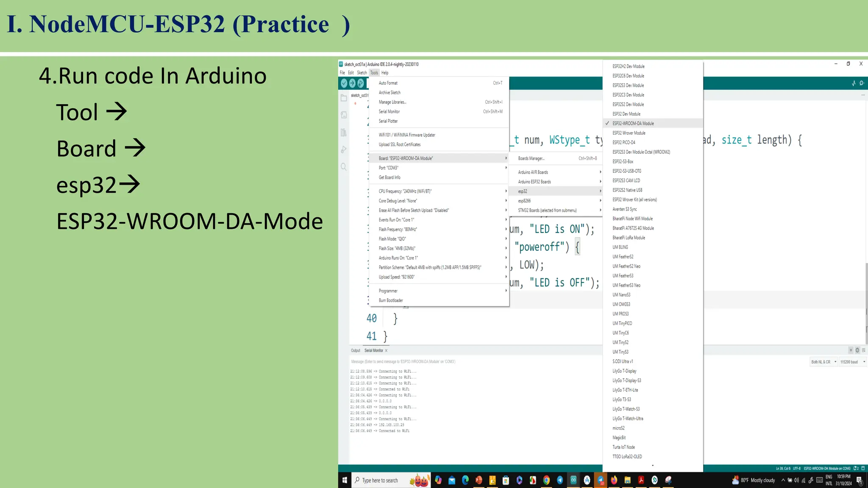This screenshot has width=868, height=488.
Task: Open the Search magnifier sidebar icon
Action: (344, 167)
